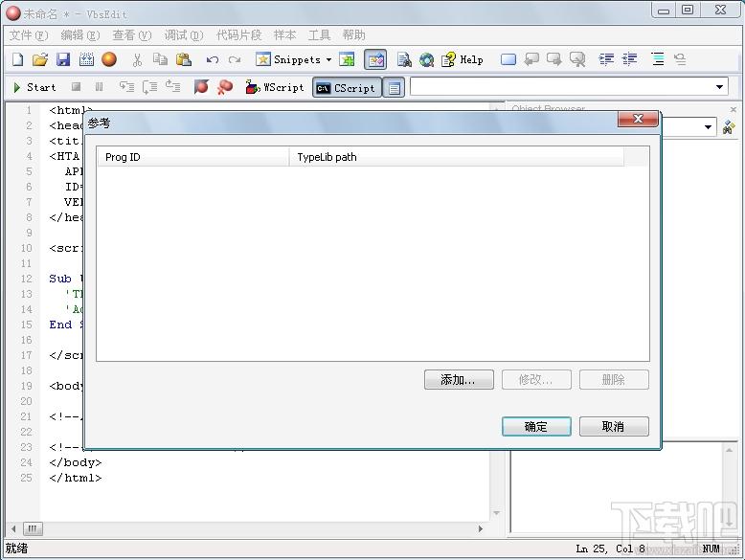Image resolution: width=745 pixels, height=560 pixels.
Task: Expand the arguments combo box in the toolbar
Action: tap(719, 87)
